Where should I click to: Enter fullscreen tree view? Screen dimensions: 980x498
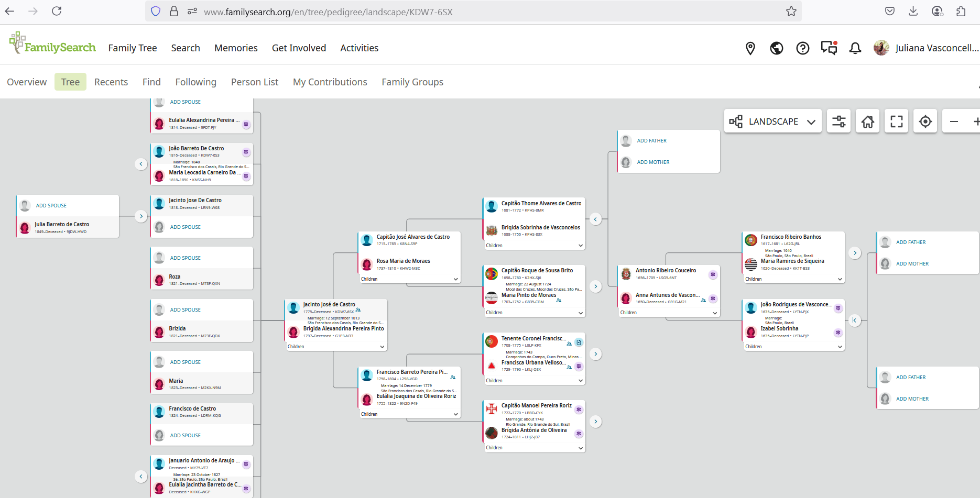coord(897,121)
